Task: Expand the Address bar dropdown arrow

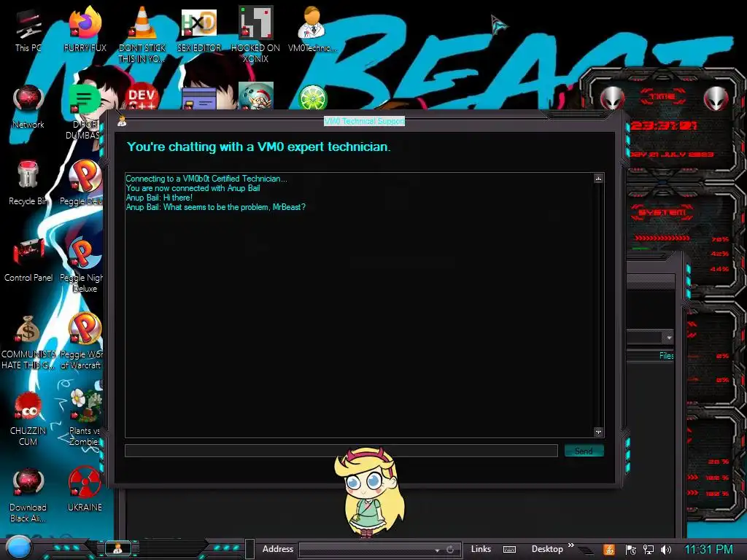Action: tap(437, 550)
